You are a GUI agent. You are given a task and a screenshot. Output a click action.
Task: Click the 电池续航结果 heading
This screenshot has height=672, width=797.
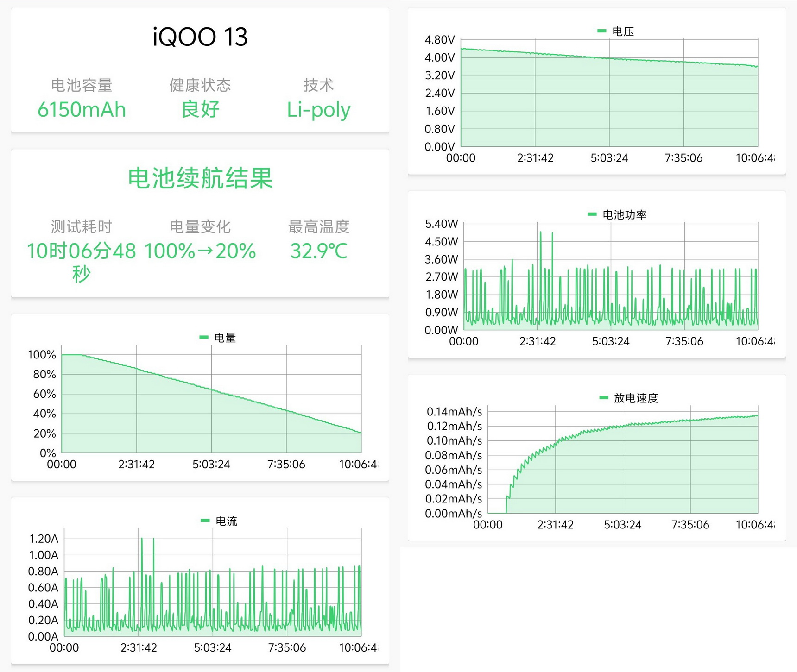(x=200, y=178)
